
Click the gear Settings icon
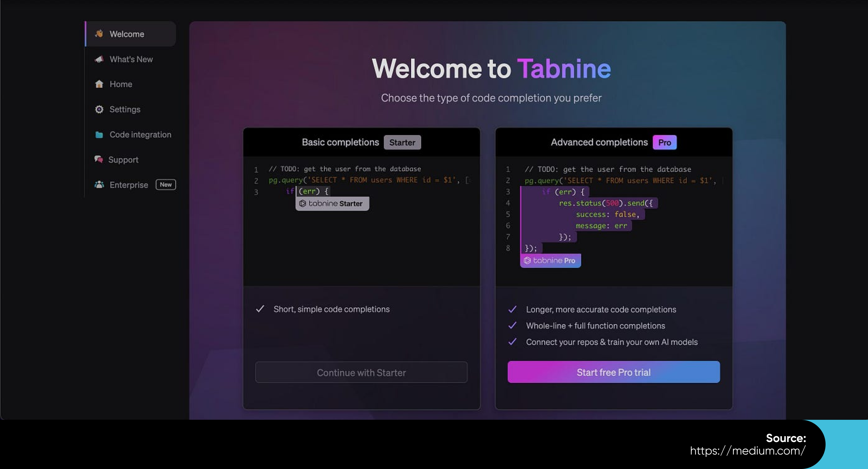pyautogui.click(x=99, y=109)
